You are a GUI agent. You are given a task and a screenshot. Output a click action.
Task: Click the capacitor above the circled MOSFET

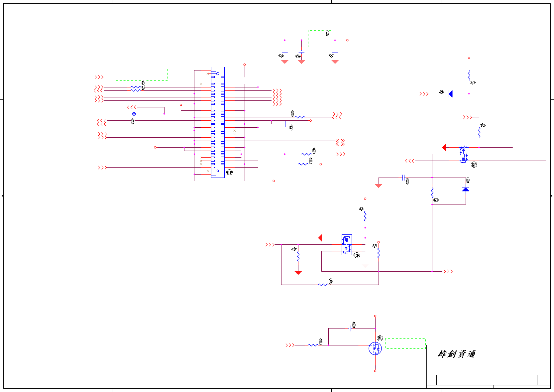pos(350,328)
